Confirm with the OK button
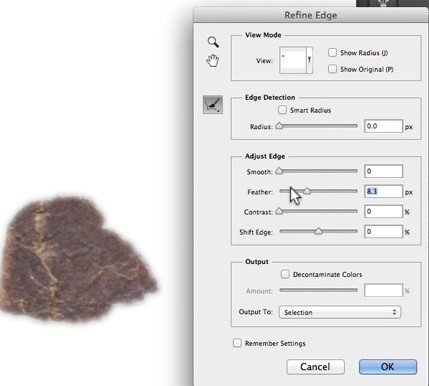This screenshot has height=386, width=429. [388, 367]
